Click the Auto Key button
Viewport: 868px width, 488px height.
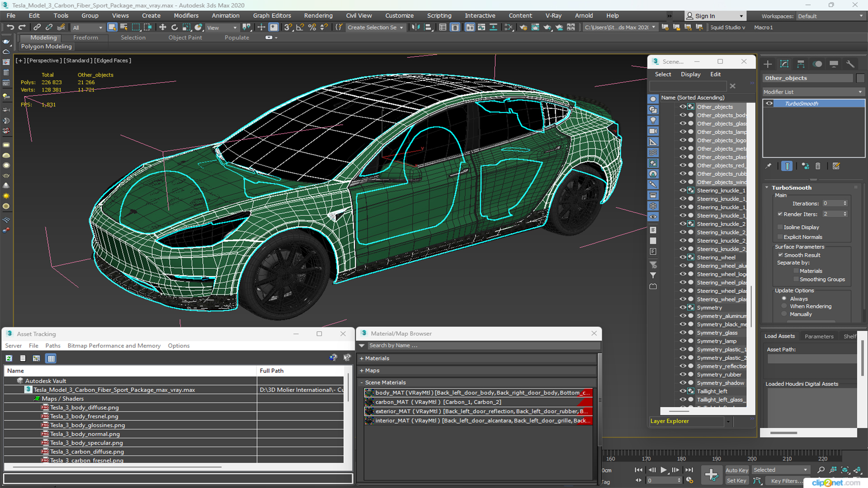(x=736, y=470)
